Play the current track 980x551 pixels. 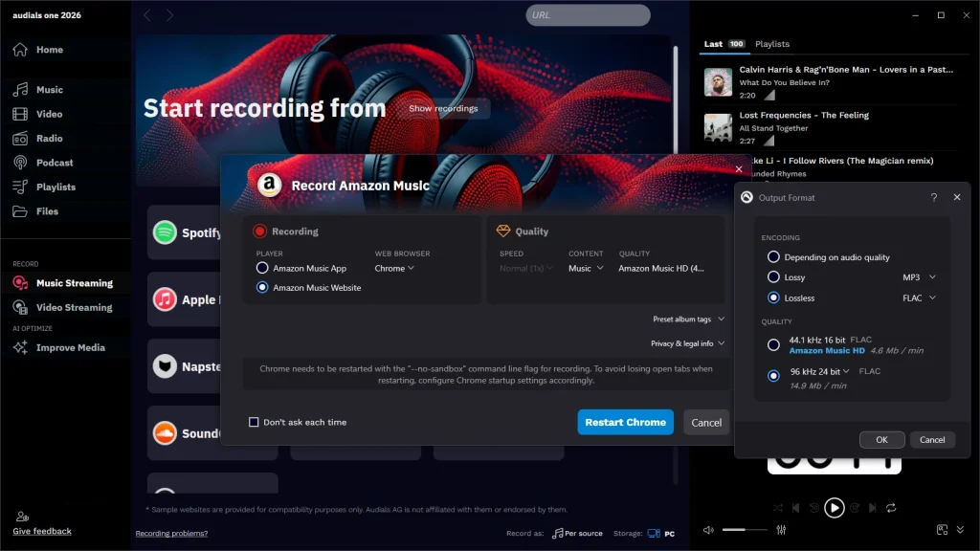coord(835,508)
